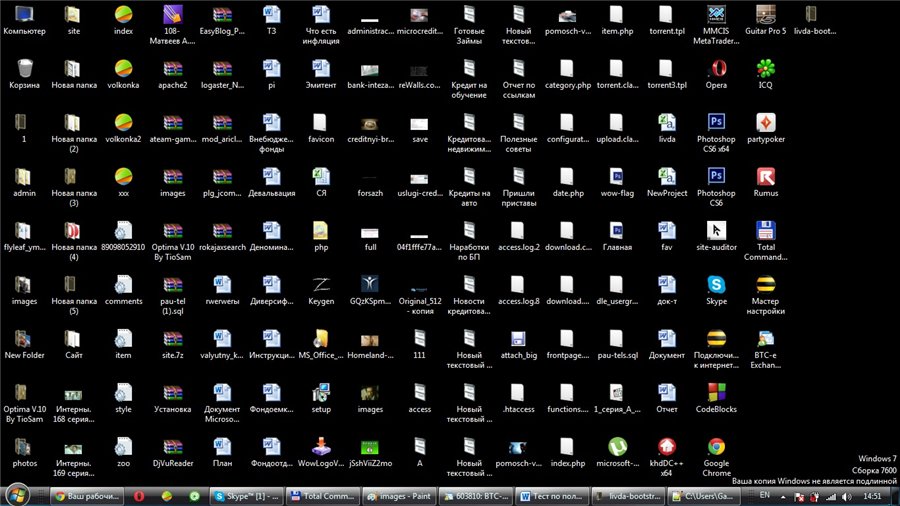Click the MMCIS MetaTrader desktop icon
The image size is (900, 506).
point(716,15)
